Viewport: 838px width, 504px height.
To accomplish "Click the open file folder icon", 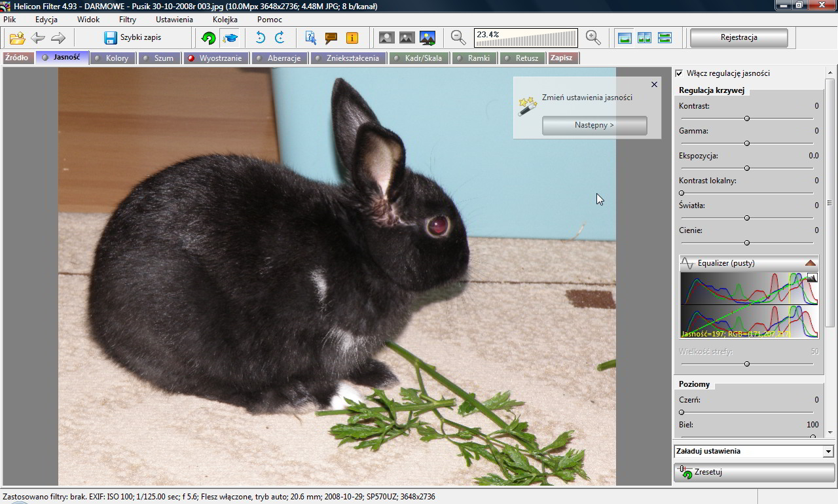I will (x=17, y=38).
